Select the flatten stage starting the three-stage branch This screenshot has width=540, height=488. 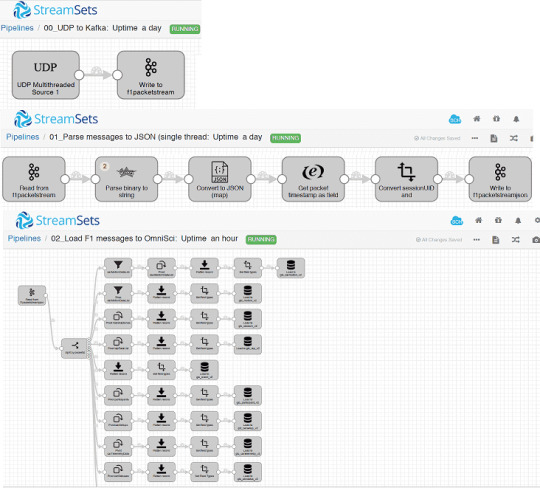[118, 370]
